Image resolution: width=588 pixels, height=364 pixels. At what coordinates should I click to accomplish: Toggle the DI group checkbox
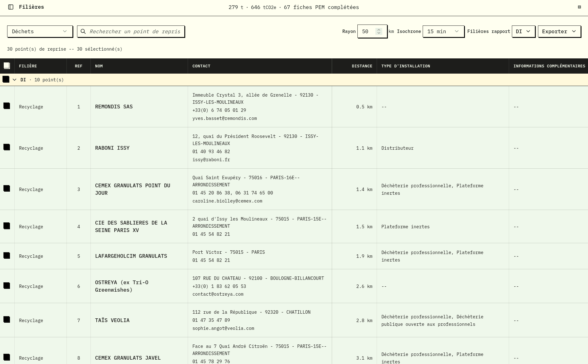tap(6, 79)
